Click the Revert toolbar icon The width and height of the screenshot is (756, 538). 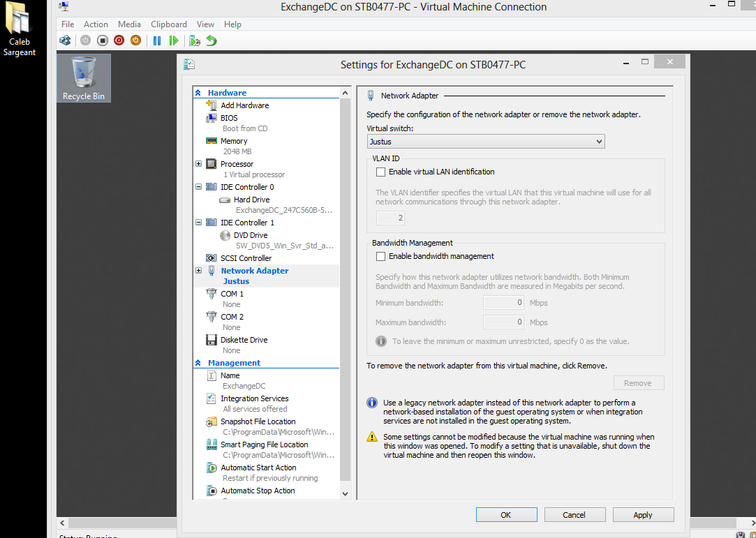coord(212,40)
